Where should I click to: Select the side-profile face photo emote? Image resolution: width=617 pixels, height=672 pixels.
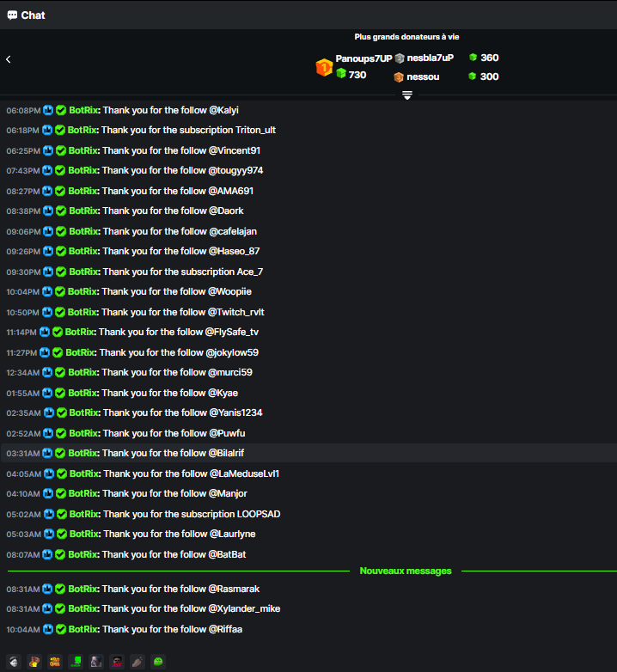point(96,662)
